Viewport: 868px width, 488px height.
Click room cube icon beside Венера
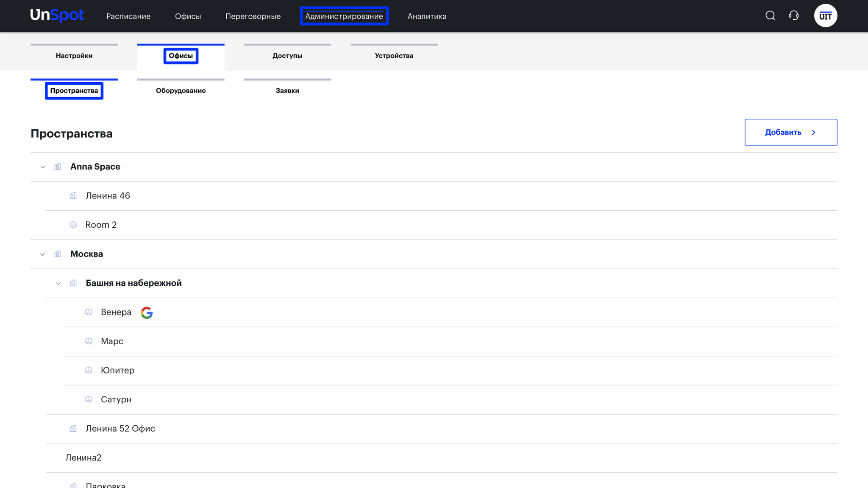coord(89,312)
